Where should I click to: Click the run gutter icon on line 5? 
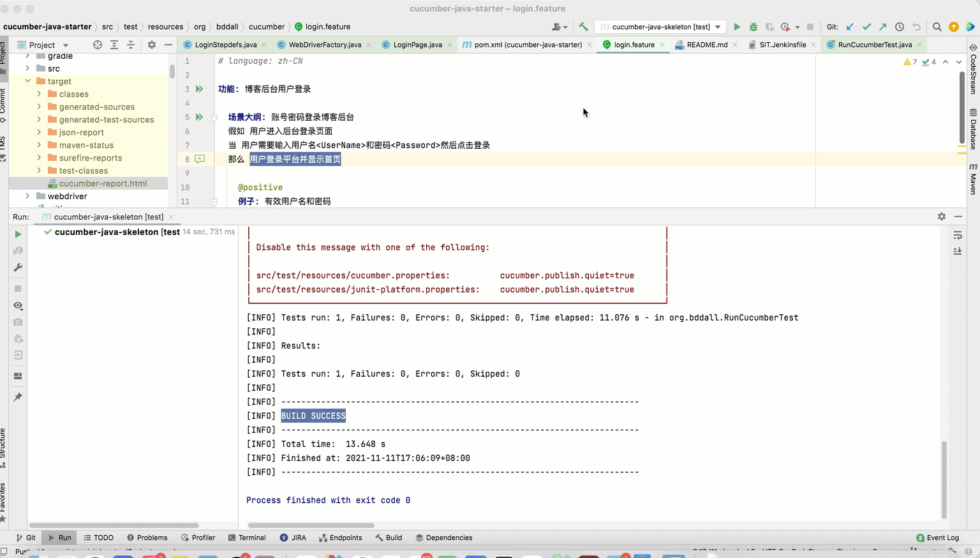[x=199, y=117]
